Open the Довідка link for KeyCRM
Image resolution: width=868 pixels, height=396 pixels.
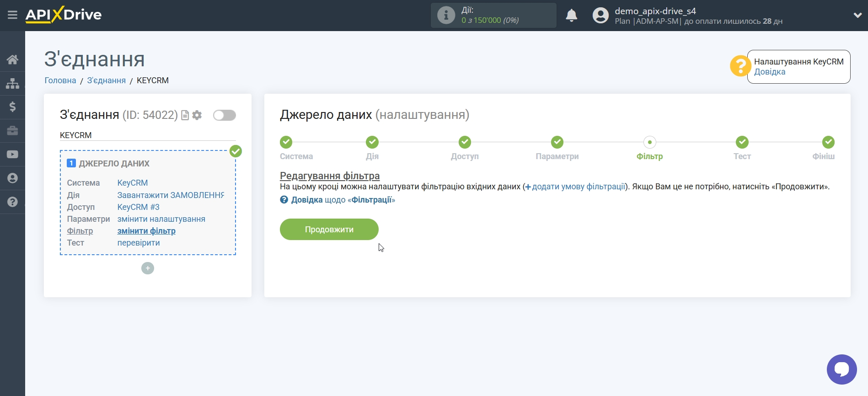click(770, 72)
